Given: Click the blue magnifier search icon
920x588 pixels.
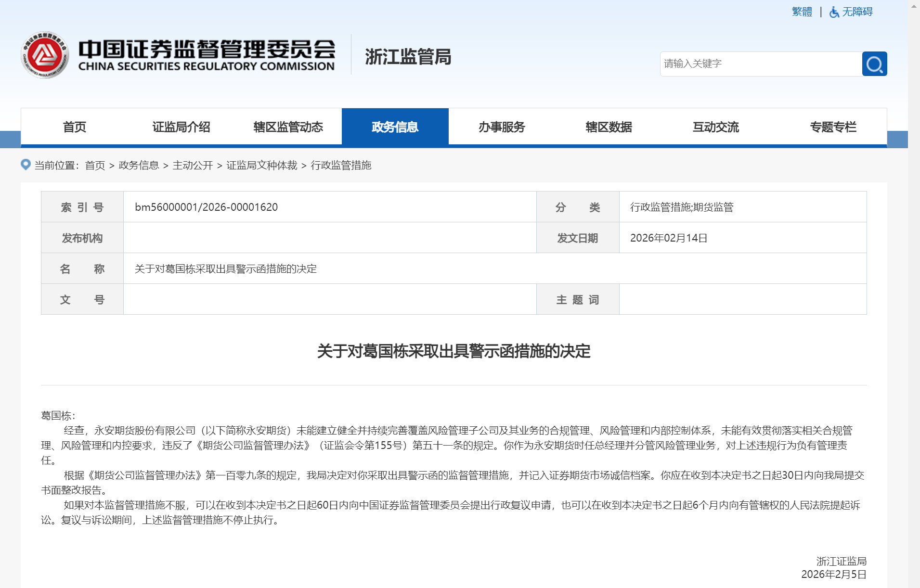Looking at the screenshot, I should pos(874,64).
